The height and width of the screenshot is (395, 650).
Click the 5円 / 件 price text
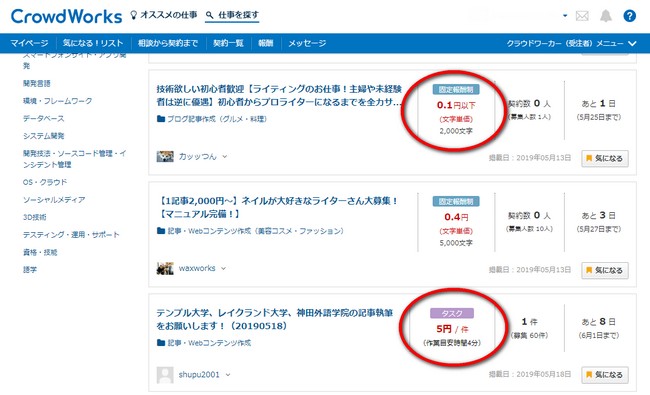(x=452, y=329)
